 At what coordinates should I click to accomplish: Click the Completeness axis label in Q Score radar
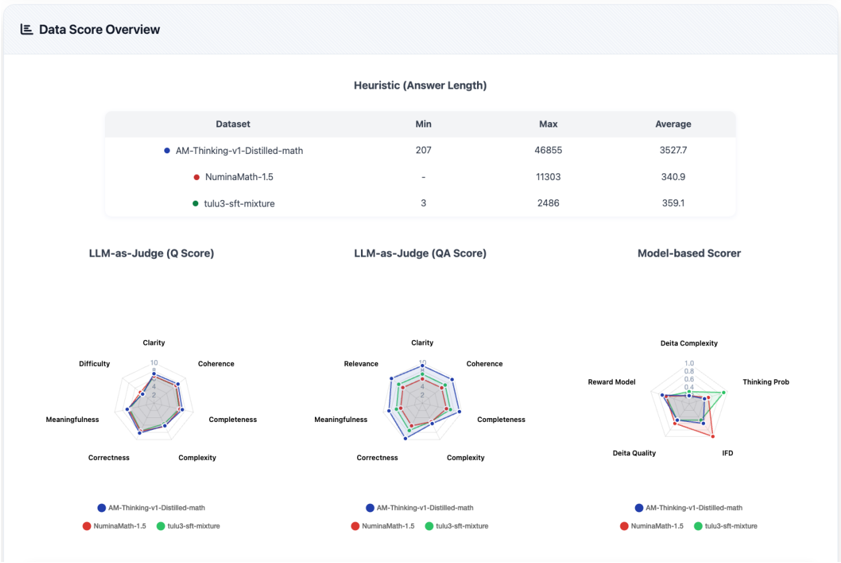pos(233,419)
